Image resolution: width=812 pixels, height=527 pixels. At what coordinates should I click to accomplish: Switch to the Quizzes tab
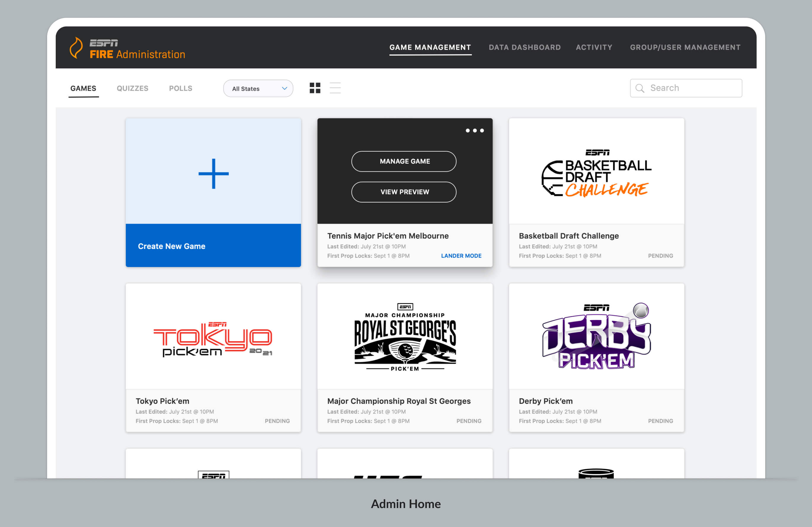[x=132, y=88]
